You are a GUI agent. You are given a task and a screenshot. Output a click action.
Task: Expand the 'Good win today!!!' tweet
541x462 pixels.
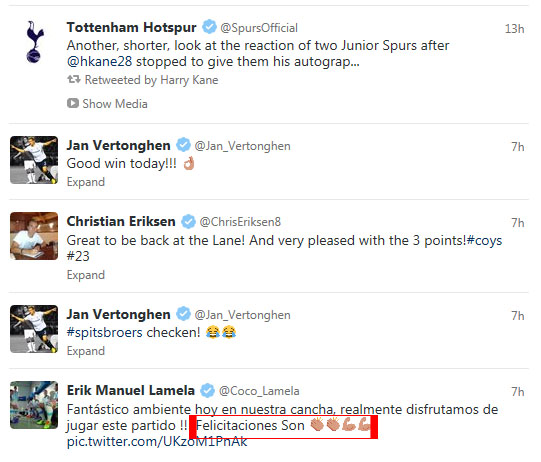pyautogui.click(x=86, y=182)
